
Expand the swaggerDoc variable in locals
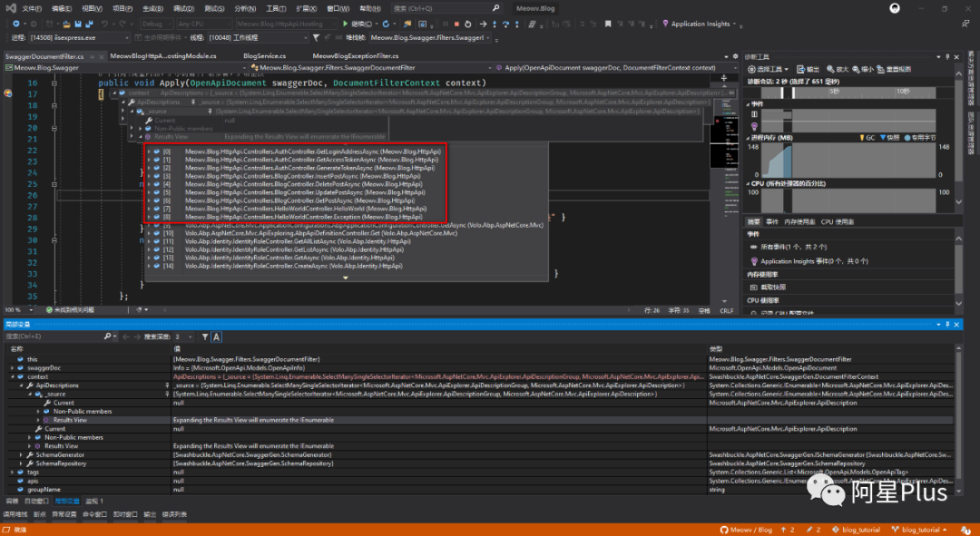[12, 368]
